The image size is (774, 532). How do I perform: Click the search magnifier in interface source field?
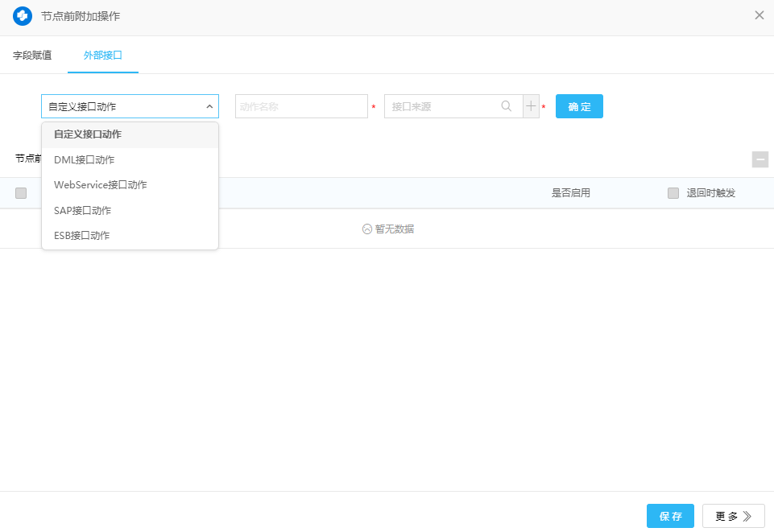point(507,106)
